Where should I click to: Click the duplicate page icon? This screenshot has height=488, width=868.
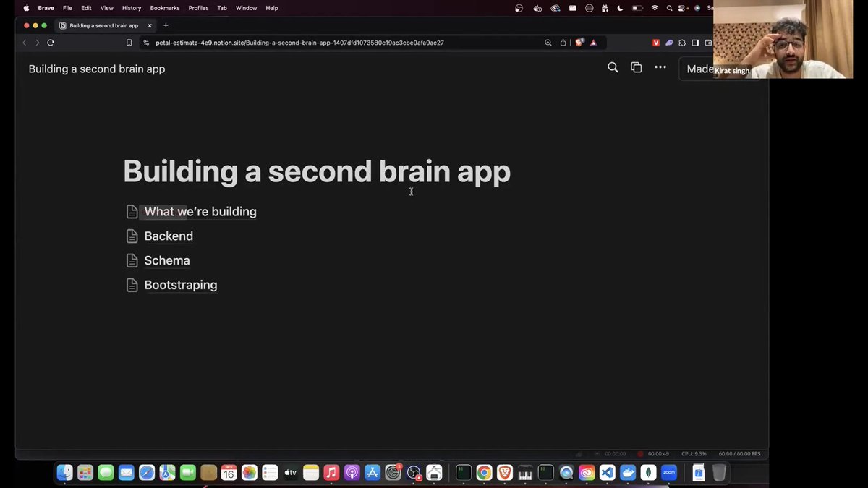coord(637,67)
